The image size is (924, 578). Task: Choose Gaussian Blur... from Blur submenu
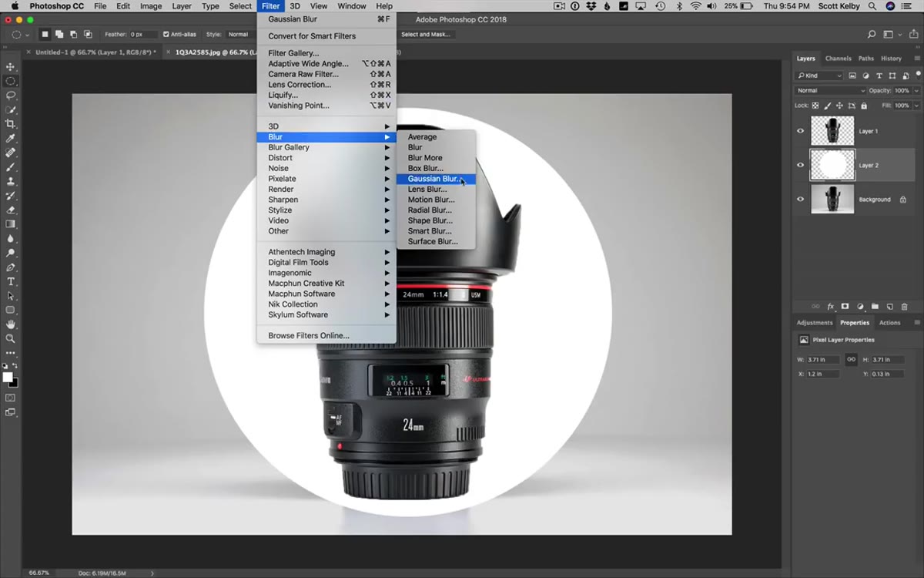pyautogui.click(x=436, y=179)
